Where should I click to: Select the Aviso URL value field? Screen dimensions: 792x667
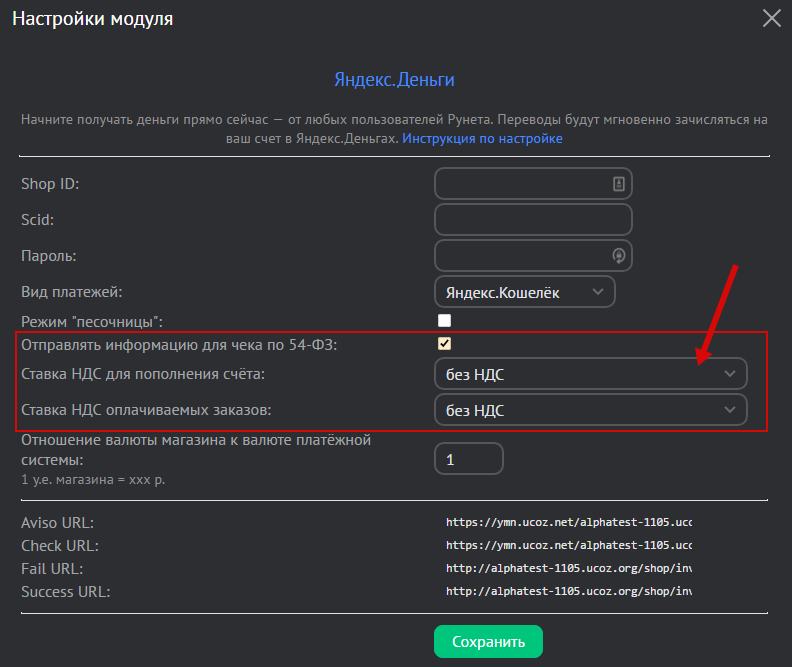click(568, 522)
